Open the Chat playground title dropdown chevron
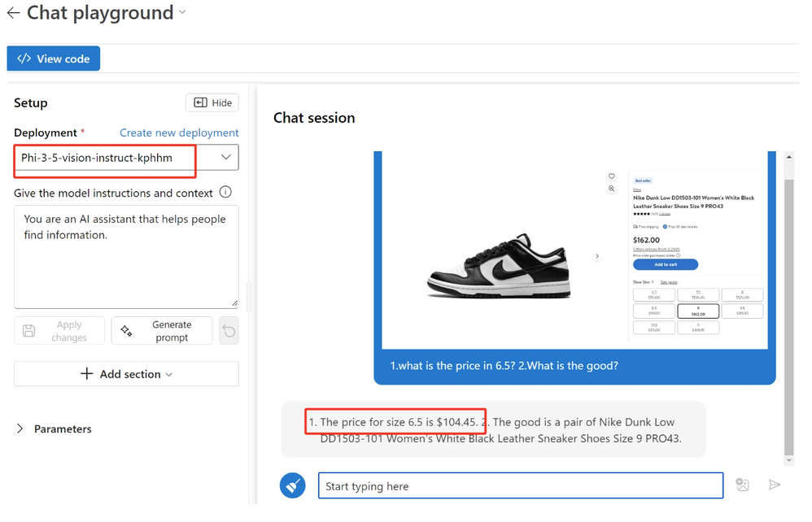 click(x=182, y=12)
